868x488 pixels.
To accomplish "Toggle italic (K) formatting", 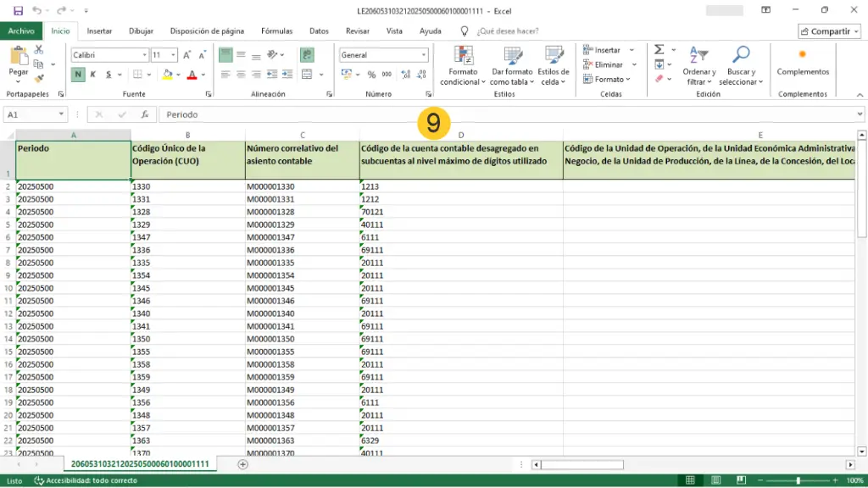I will (x=94, y=75).
